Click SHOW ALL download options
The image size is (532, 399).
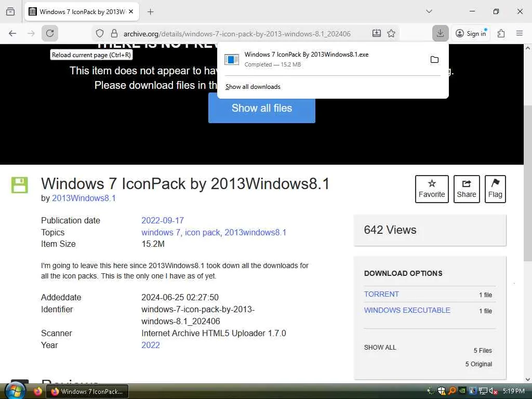[x=380, y=348]
